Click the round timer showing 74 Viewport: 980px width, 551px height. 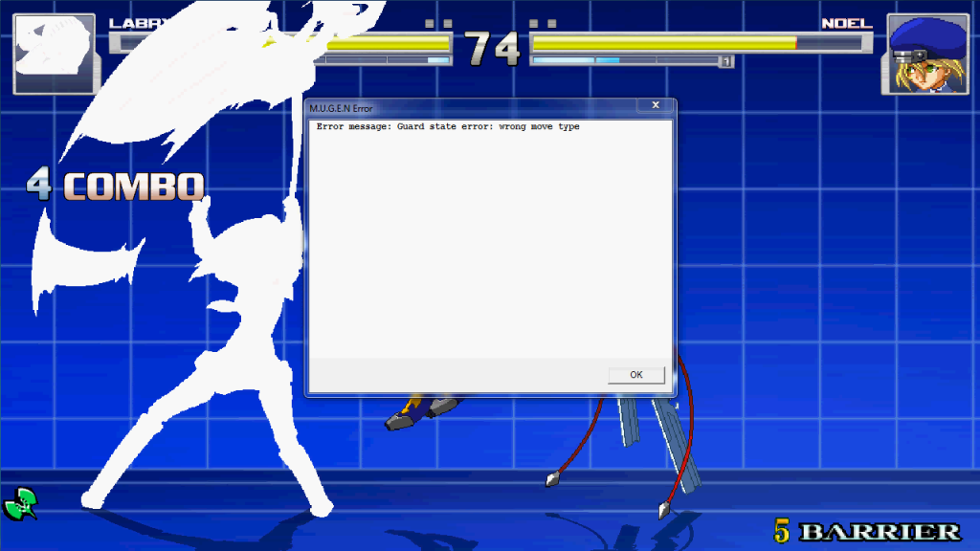tap(492, 49)
